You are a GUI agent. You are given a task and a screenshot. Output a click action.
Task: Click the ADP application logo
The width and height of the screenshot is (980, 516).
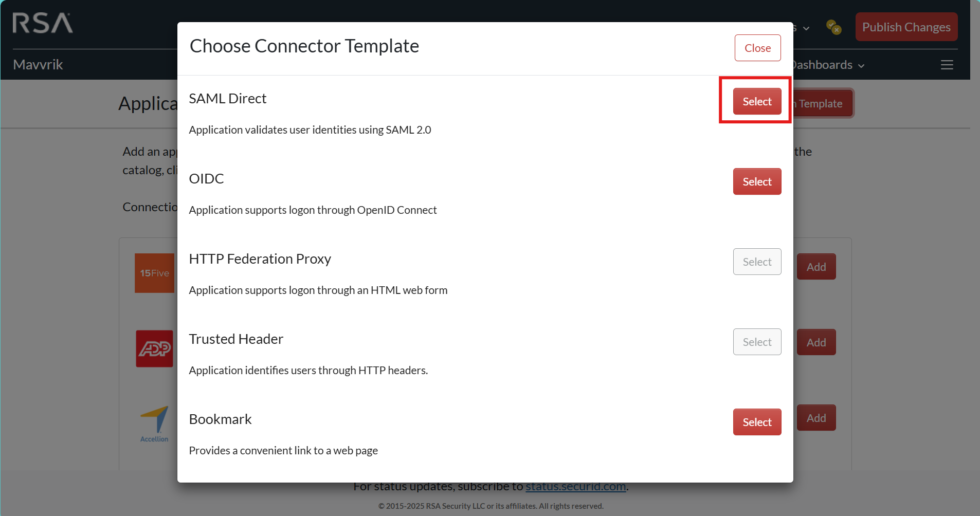(154, 348)
